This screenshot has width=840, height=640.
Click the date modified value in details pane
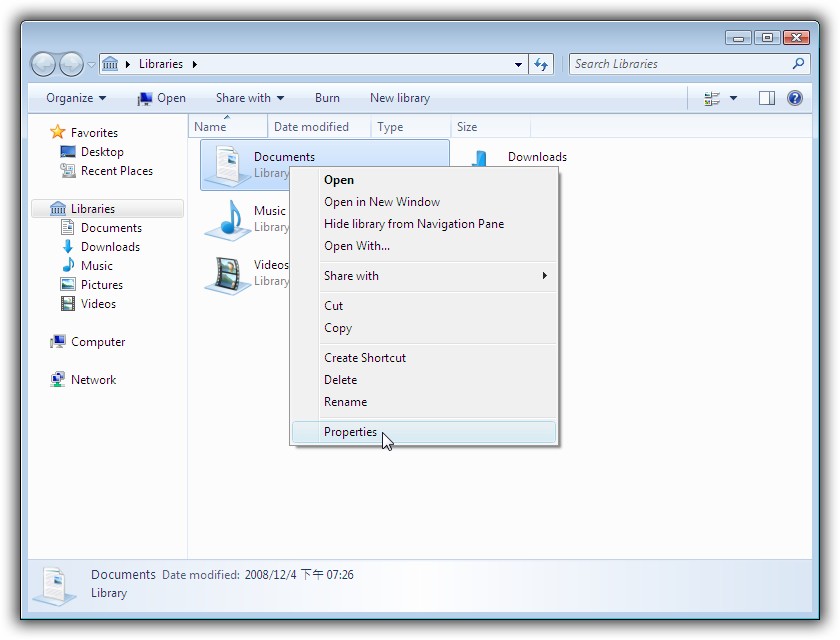coord(299,575)
